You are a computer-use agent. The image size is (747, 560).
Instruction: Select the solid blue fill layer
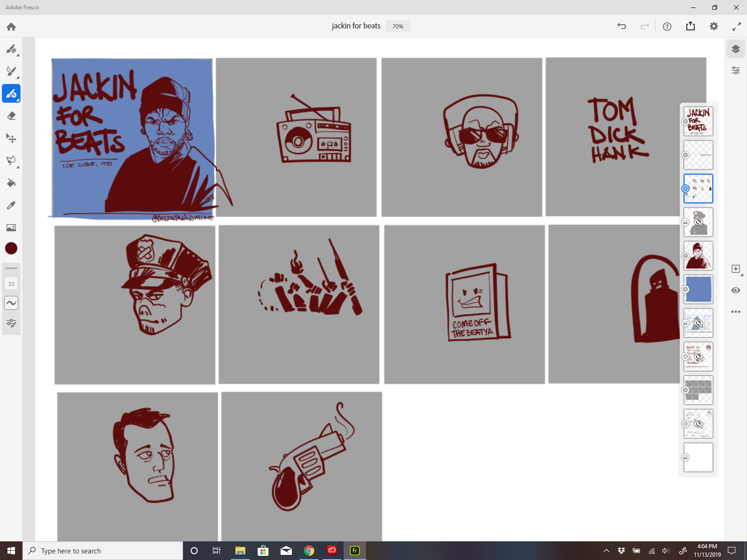point(698,289)
